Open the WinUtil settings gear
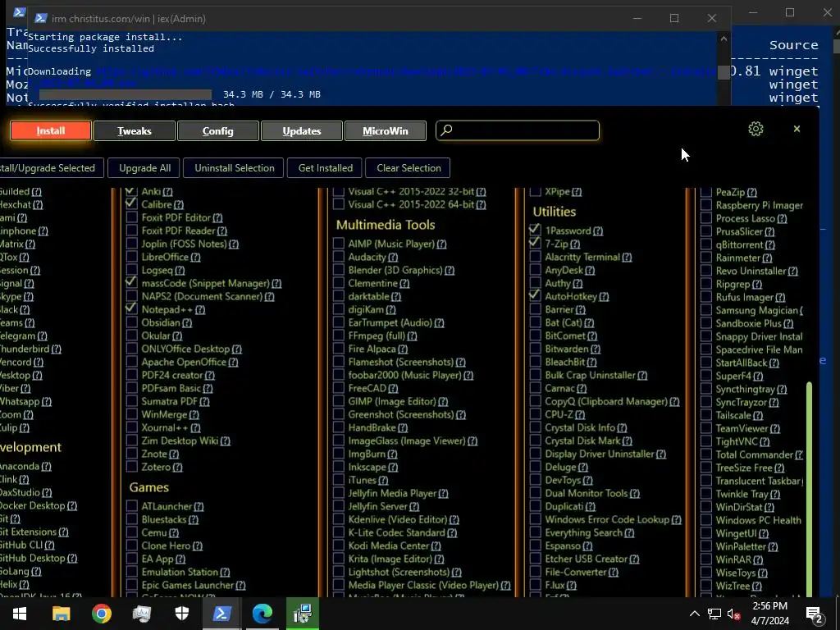Screen dimensions: 840x630 point(756,129)
